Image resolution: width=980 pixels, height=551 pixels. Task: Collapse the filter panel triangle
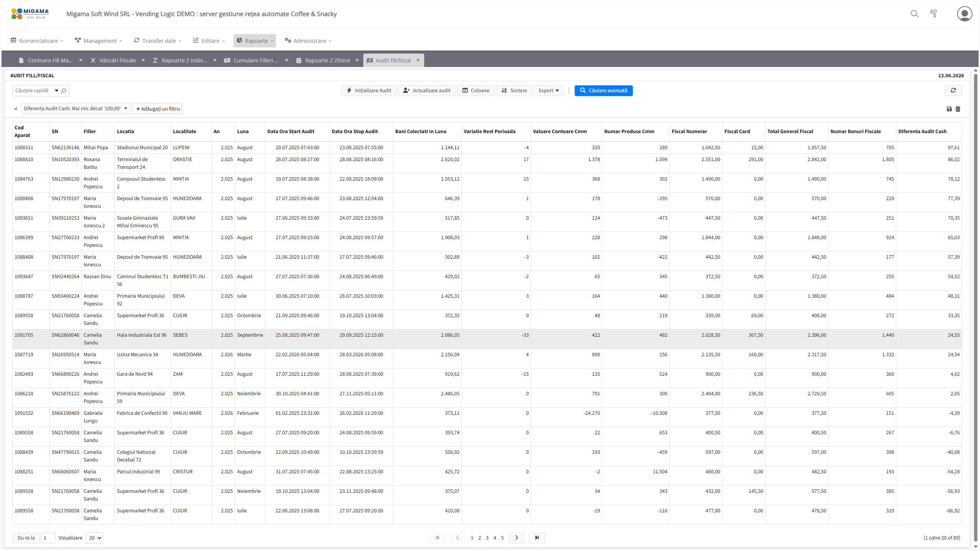click(15, 109)
